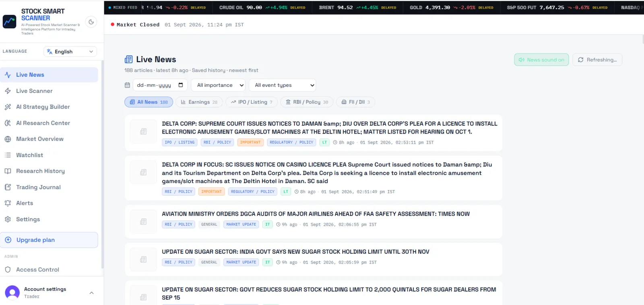Expand the Account settings chevron

tap(91, 293)
